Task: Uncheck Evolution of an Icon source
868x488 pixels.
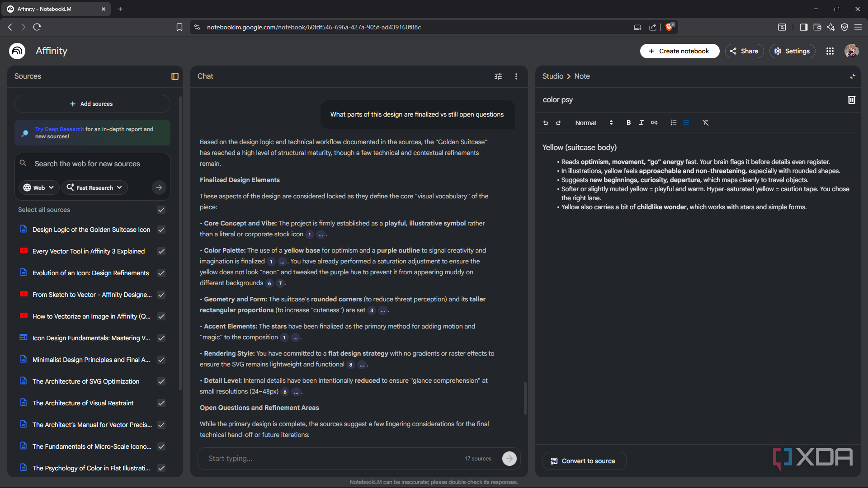Action: coord(161,273)
